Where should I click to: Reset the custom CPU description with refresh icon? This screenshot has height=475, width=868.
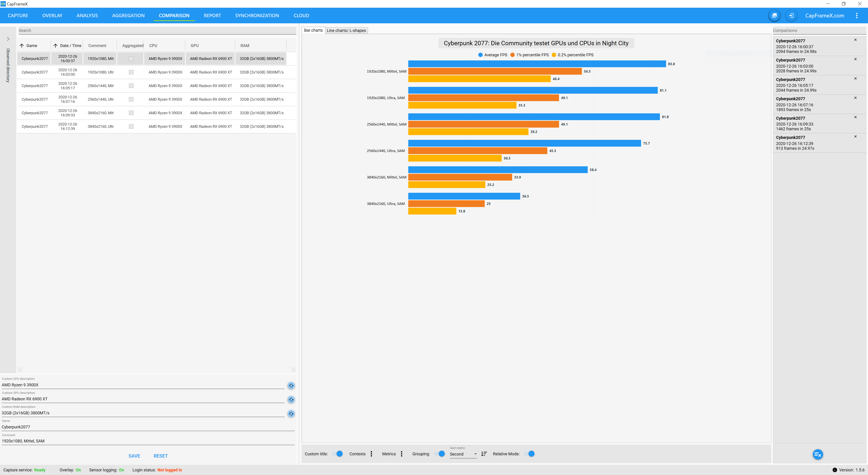pyautogui.click(x=291, y=386)
